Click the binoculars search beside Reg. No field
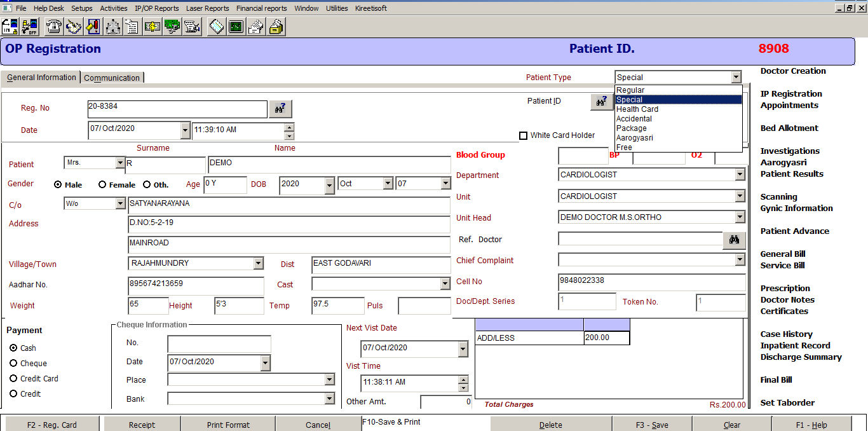This screenshot has height=431, width=868. click(x=280, y=109)
